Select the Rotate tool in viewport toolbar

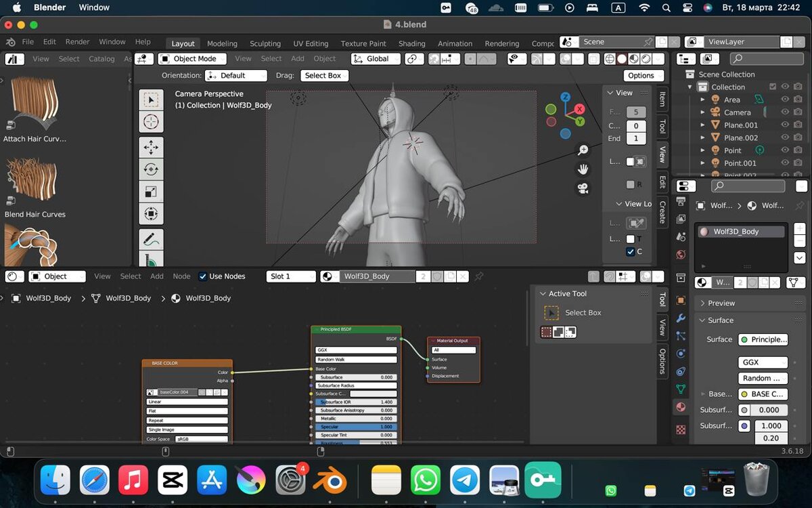[x=151, y=169]
